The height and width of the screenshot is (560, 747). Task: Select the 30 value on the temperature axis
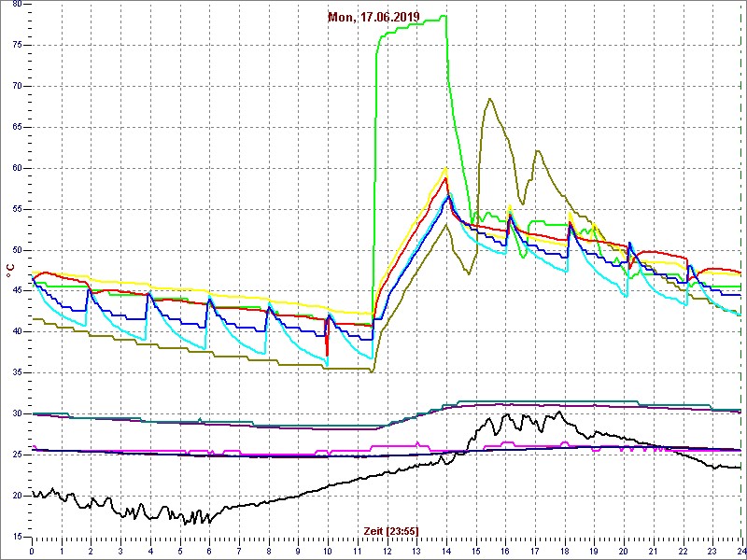pyautogui.click(x=16, y=413)
